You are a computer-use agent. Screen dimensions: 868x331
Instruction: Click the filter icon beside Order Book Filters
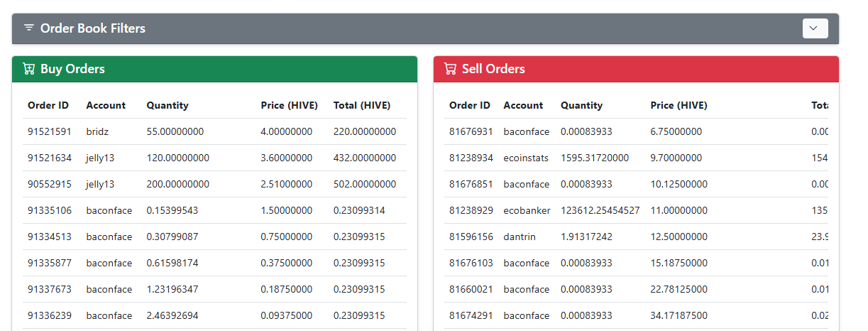coord(29,28)
